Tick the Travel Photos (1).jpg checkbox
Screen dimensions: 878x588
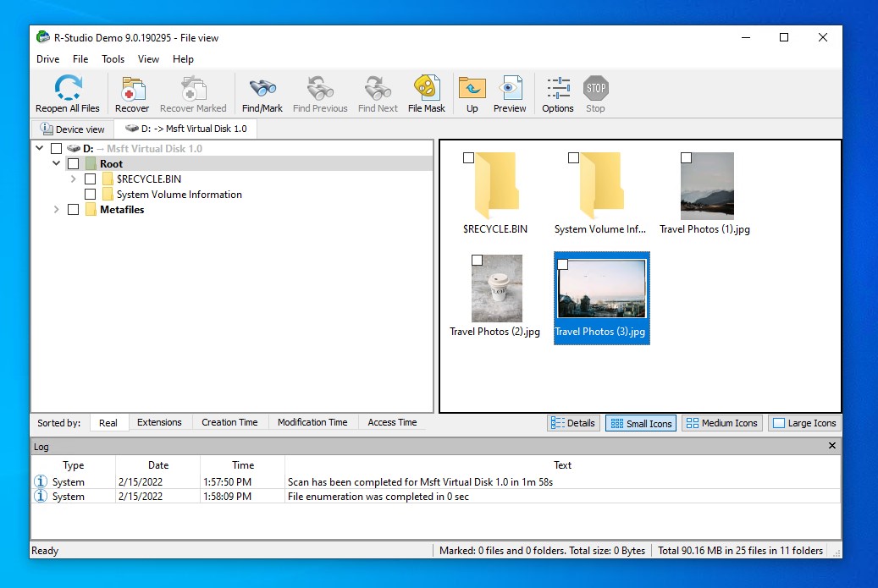pos(684,157)
